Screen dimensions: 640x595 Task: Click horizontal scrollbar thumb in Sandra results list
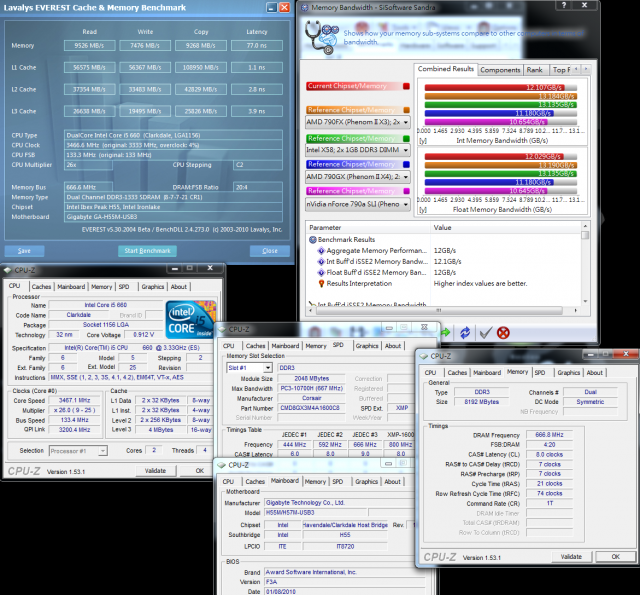click(x=439, y=311)
